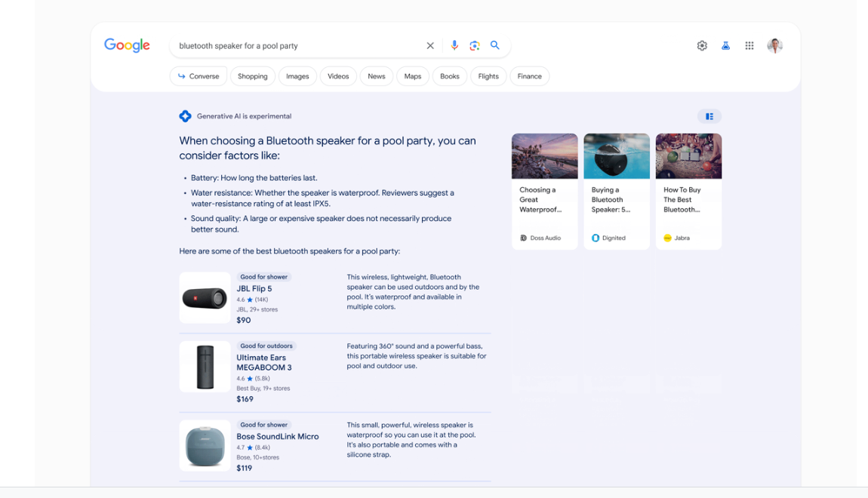868x498 pixels.
Task: Switch to Books results
Action: [x=450, y=76]
